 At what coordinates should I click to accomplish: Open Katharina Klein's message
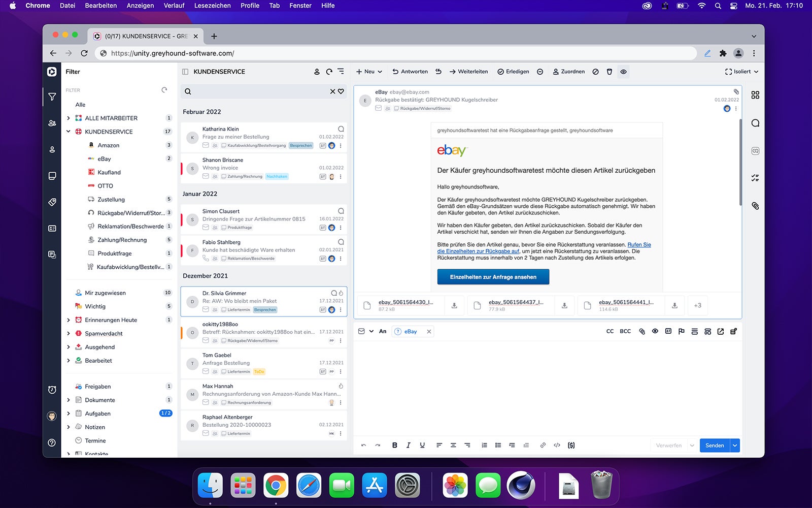coord(264,137)
